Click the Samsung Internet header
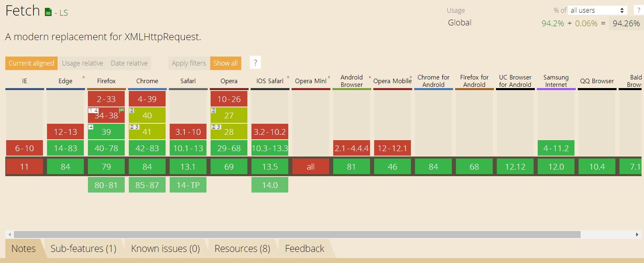 point(556,81)
